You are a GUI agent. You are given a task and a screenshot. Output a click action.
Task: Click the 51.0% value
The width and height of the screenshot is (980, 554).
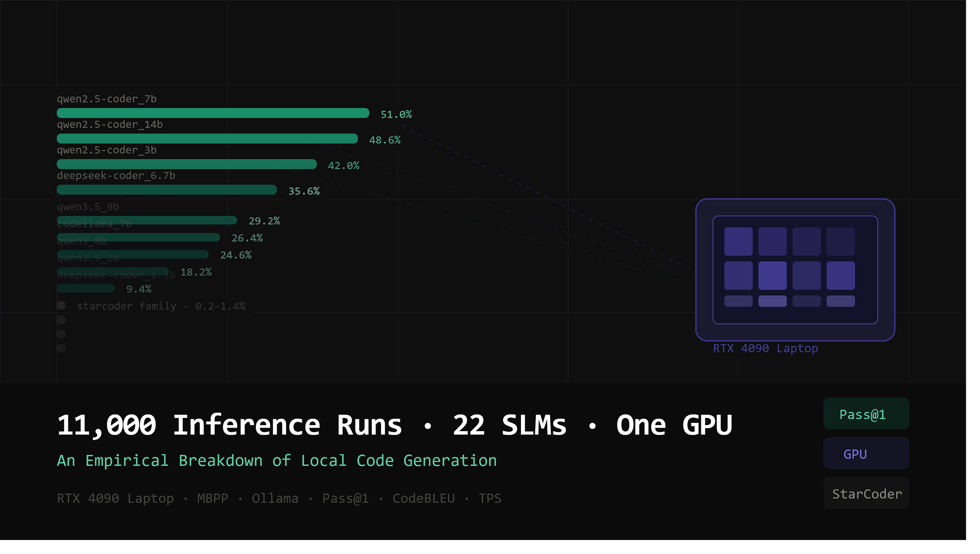pyautogui.click(x=396, y=115)
